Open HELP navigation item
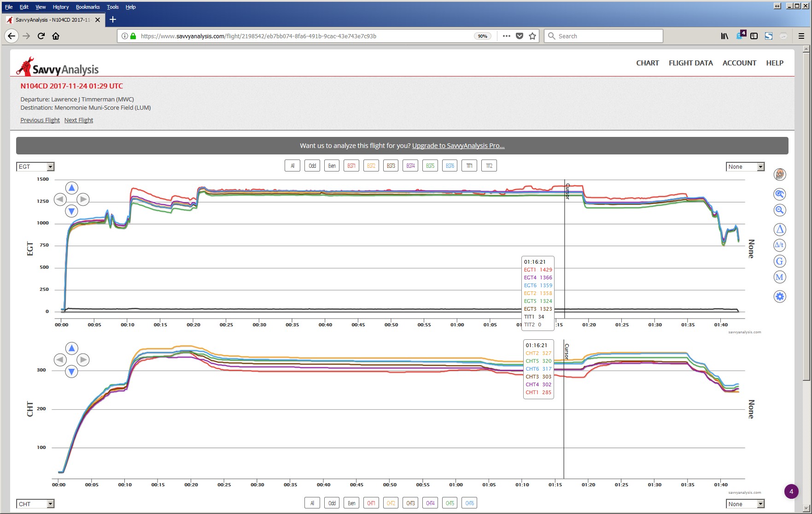This screenshot has width=812, height=514. coord(775,63)
